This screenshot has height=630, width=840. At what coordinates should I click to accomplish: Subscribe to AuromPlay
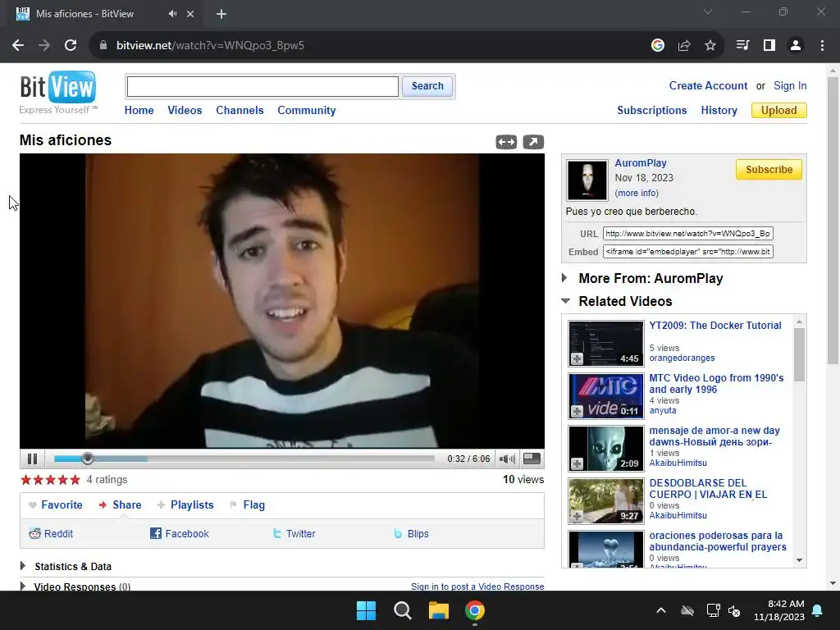(x=769, y=170)
